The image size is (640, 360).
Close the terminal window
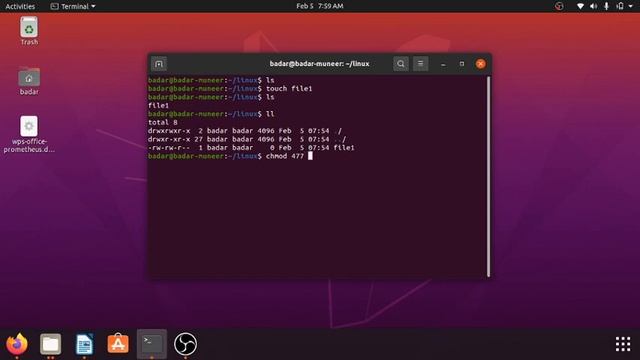point(481,64)
